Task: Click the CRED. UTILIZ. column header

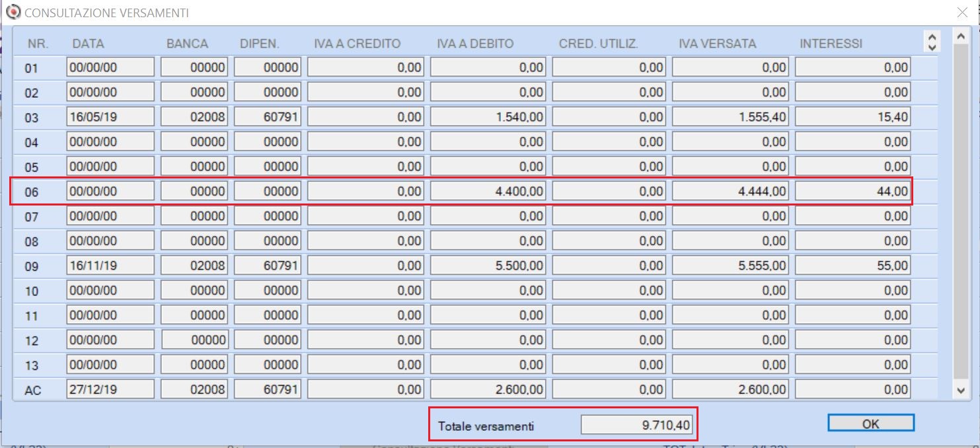Action: [x=599, y=44]
